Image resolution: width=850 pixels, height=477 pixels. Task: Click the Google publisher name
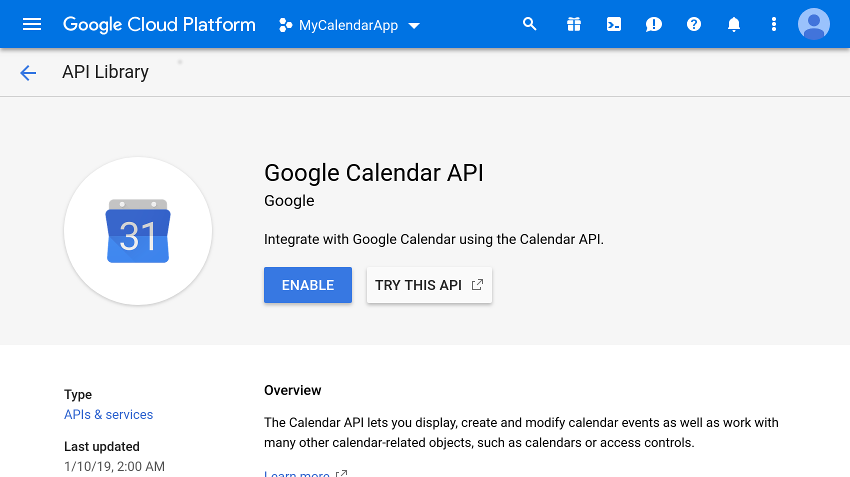[289, 201]
